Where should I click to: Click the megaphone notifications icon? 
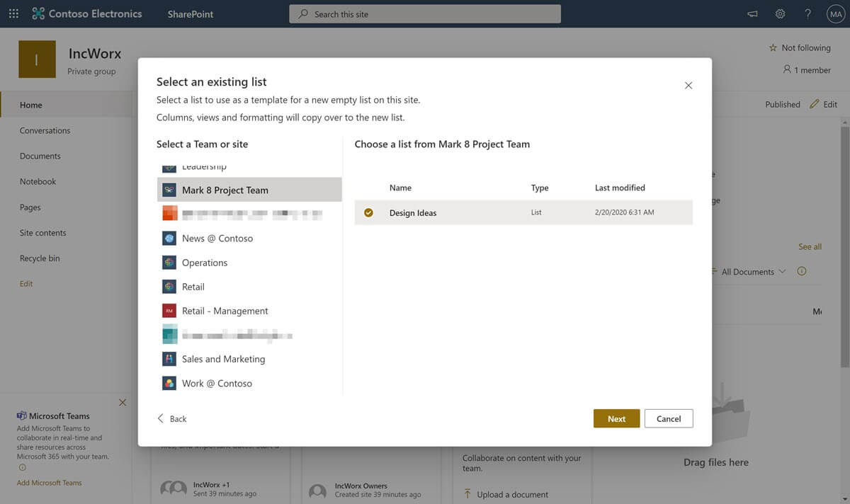coord(752,13)
